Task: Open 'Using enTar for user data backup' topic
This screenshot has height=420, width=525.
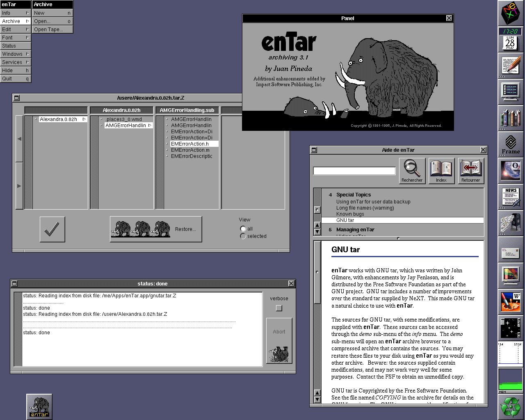Action: click(373, 202)
